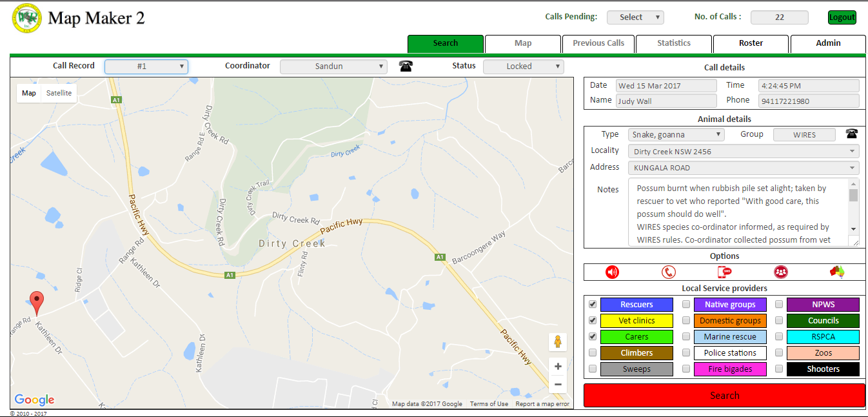Click the yellow Vet clinics color label
868x417 pixels.
coord(636,321)
